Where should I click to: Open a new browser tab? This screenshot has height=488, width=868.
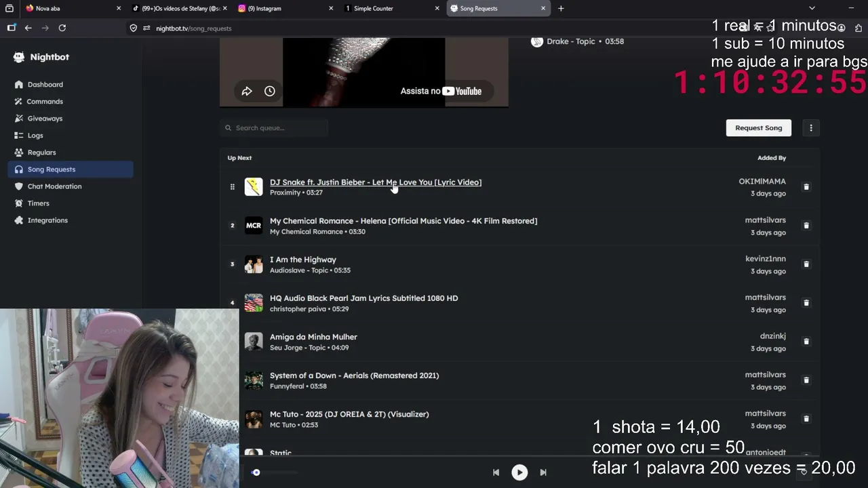coord(561,8)
